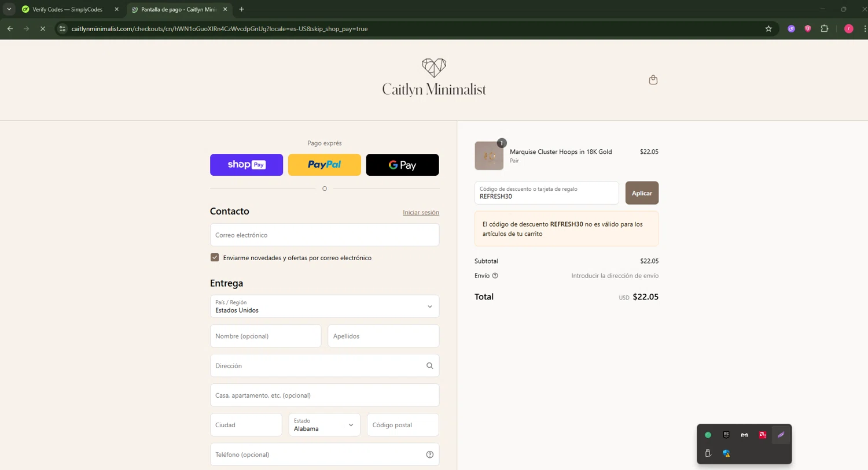Open a new browser tab

241,9
